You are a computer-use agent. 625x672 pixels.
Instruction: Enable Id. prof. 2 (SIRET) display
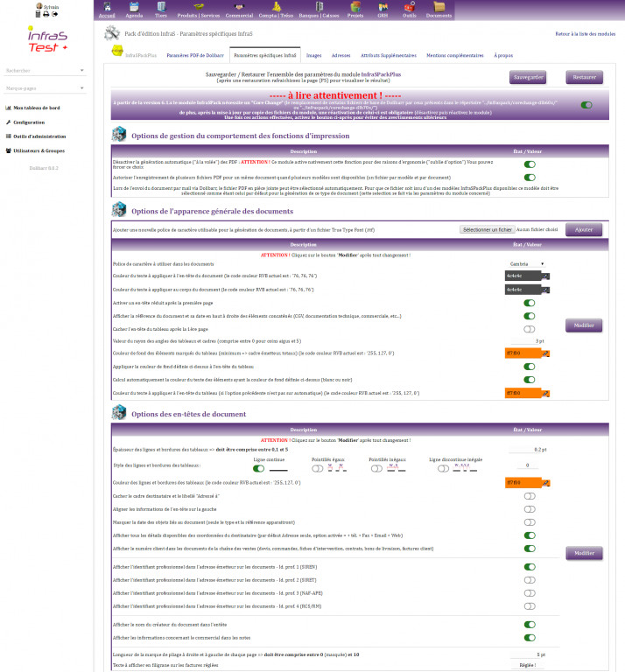point(530,580)
